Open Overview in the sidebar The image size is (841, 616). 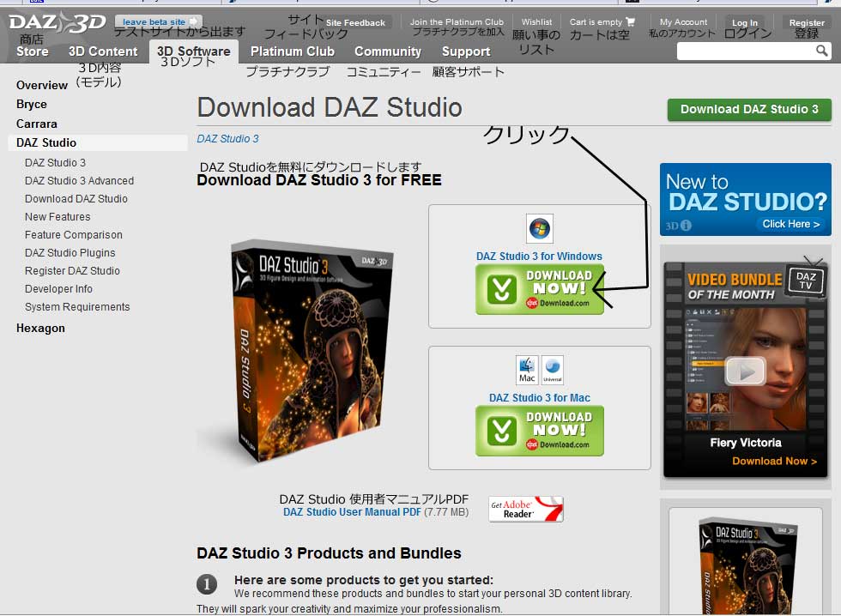point(42,85)
